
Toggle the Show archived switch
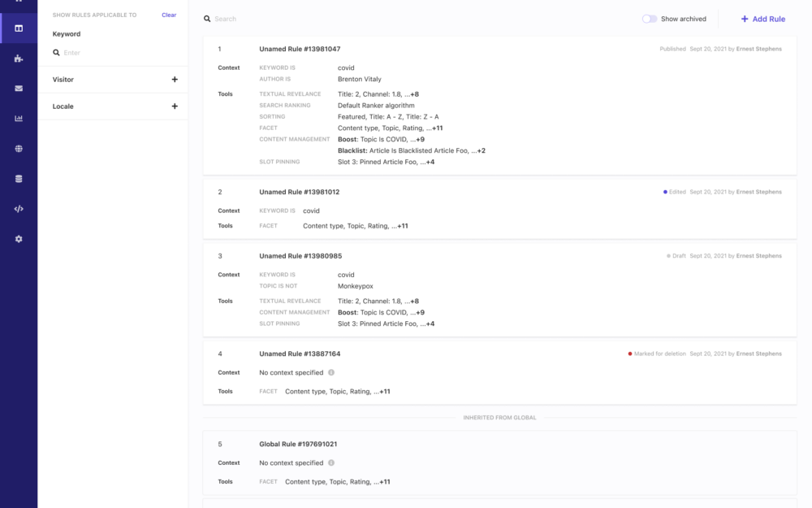pos(650,19)
